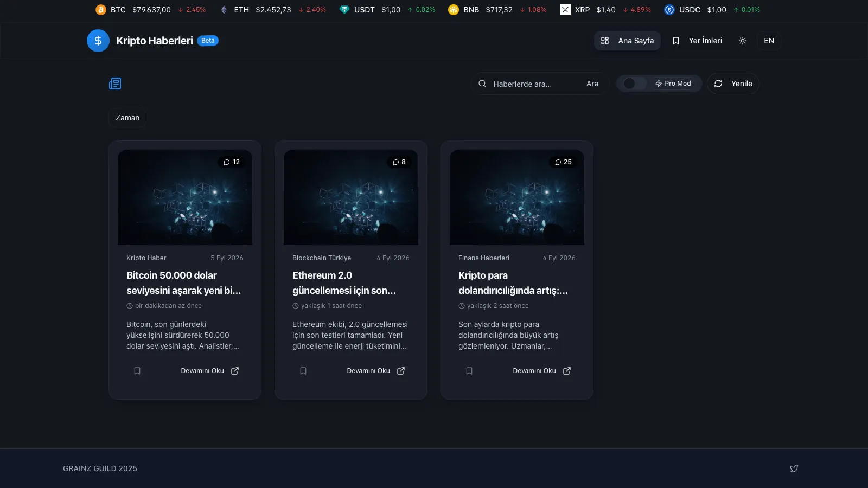
Task: Click the Finans Haberleri source label
Action: [x=484, y=258]
